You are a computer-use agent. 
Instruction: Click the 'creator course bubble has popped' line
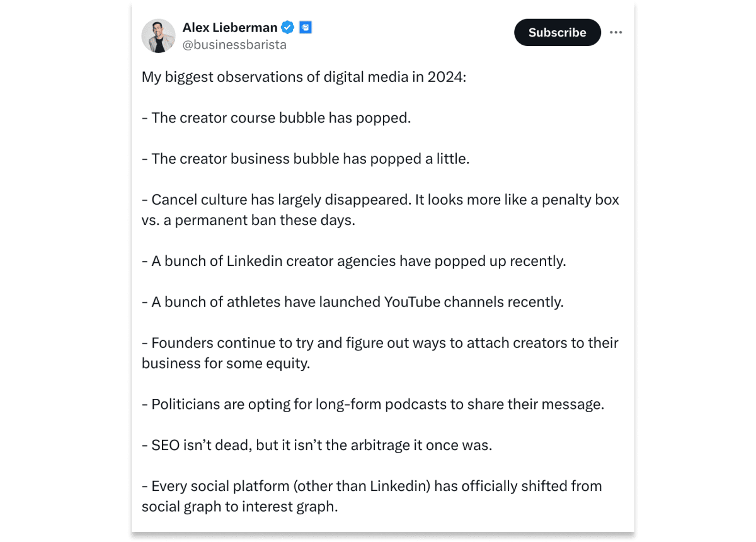point(276,118)
